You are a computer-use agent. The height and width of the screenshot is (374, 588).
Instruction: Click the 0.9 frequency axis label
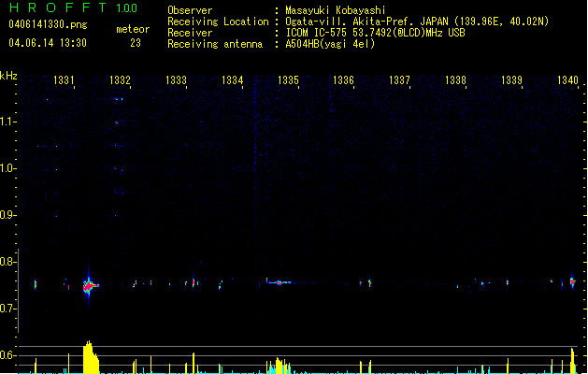coord(7,215)
